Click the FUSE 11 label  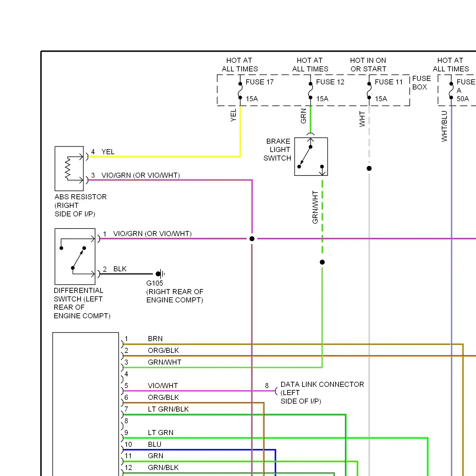tap(389, 82)
